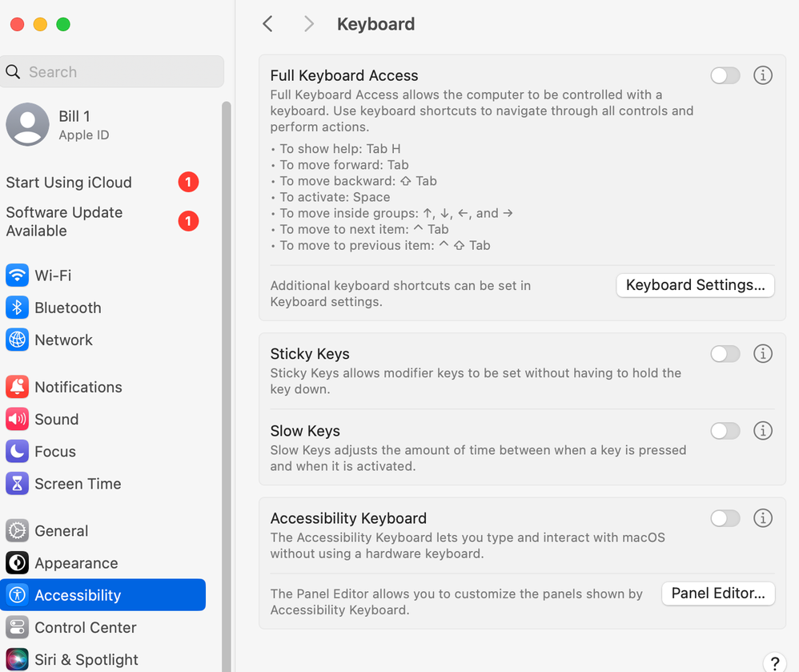The width and height of the screenshot is (799, 672).
Task: Click the Appearance icon in sidebar
Action: [17, 563]
